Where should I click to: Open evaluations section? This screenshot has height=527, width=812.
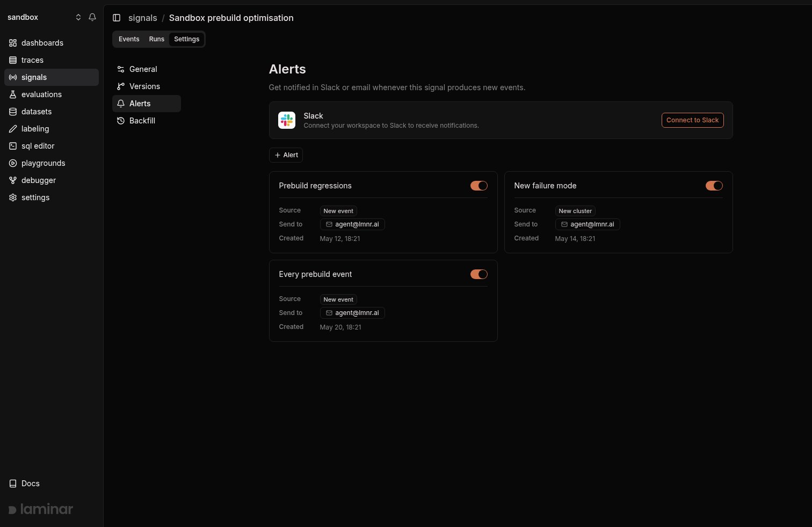pyautogui.click(x=52, y=94)
